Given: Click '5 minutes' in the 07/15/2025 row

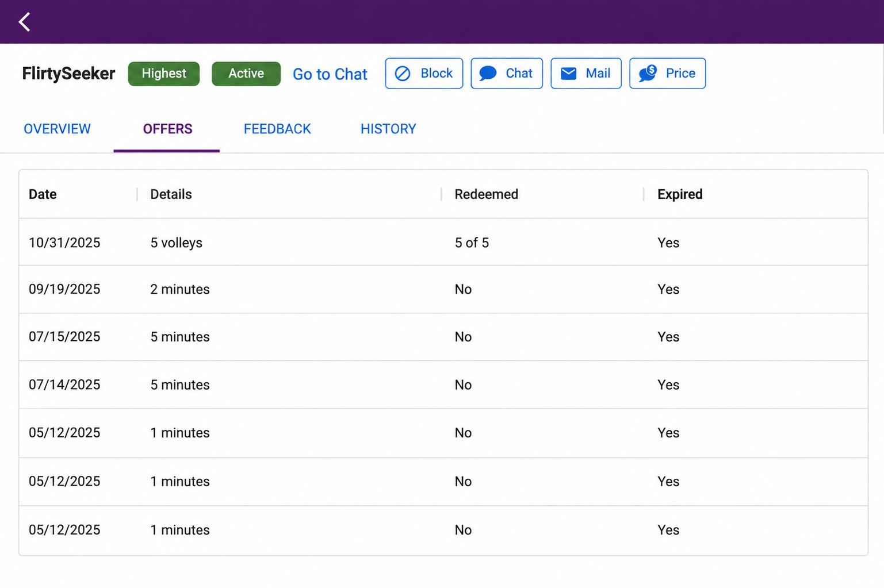Looking at the screenshot, I should point(180,337).
